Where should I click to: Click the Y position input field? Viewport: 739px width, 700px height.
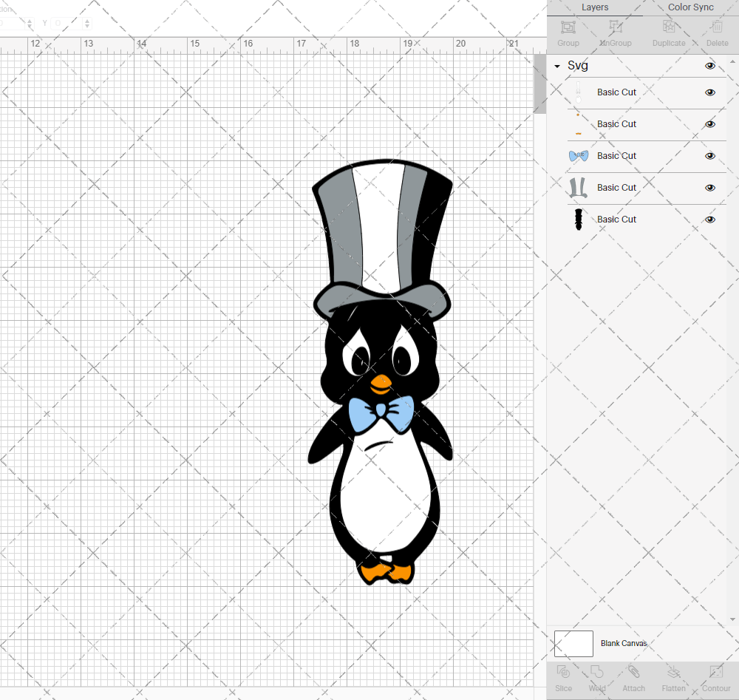pyautogui.click(x=67, y=23)
